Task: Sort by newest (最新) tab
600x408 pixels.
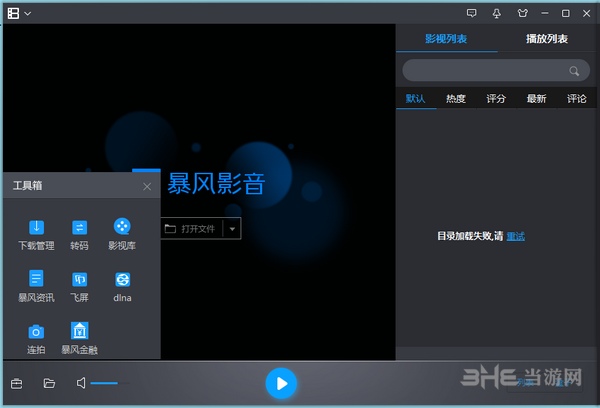Action: click(x=536, y=99)
